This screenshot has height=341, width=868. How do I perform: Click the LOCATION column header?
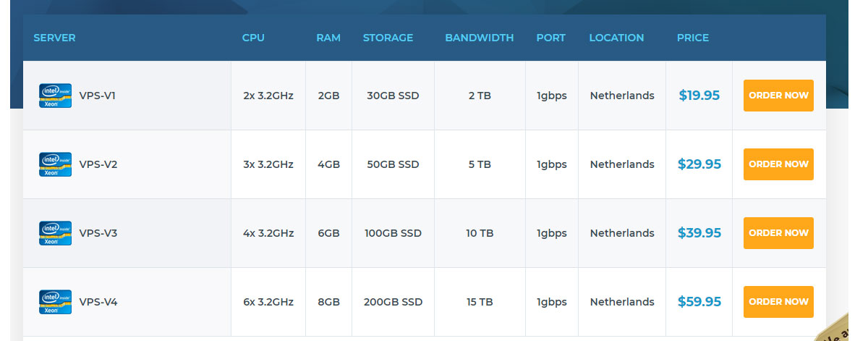[x=616, y=38]
